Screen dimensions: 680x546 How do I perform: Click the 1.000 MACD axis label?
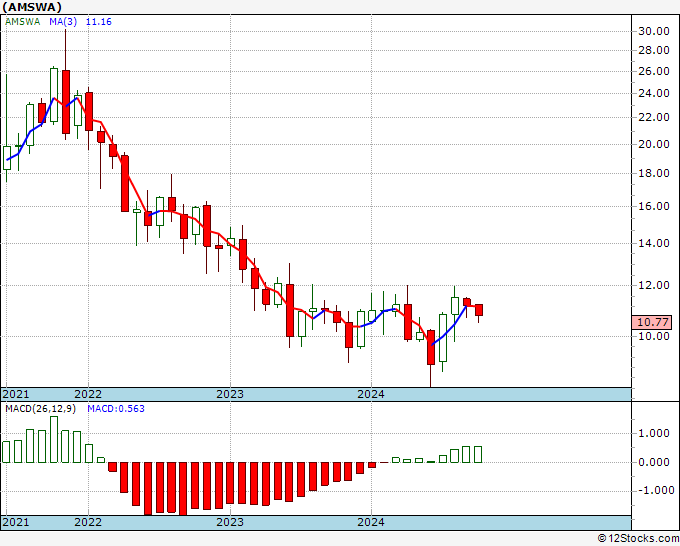[x=656, y=433]
